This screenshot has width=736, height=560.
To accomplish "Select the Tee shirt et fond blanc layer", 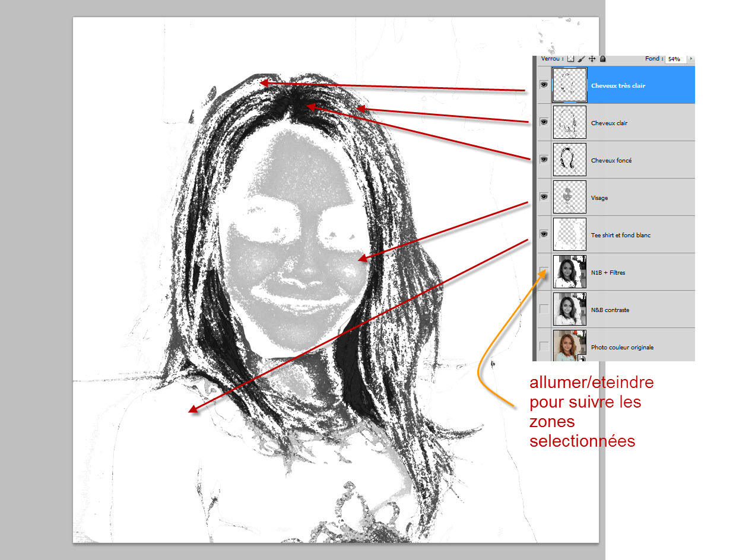I will (x=620, y=236).
